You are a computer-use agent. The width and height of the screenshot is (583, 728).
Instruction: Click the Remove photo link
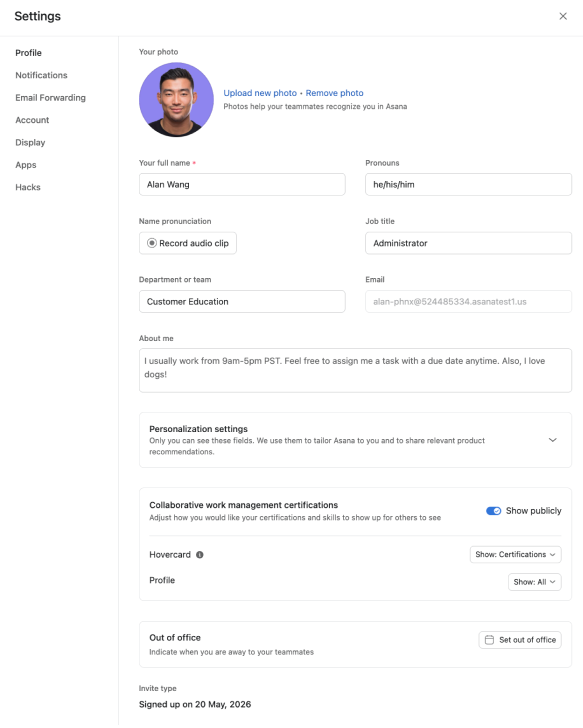pos(334,93)
